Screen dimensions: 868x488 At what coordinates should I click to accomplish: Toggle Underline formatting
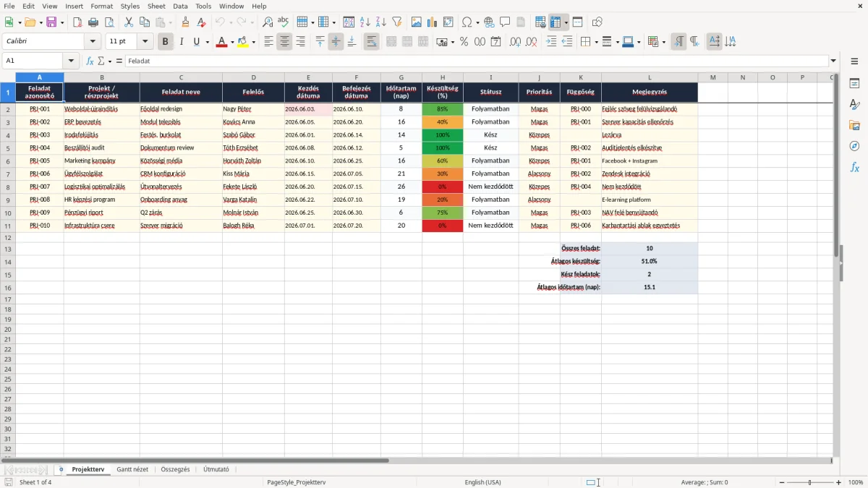(196, 42)
